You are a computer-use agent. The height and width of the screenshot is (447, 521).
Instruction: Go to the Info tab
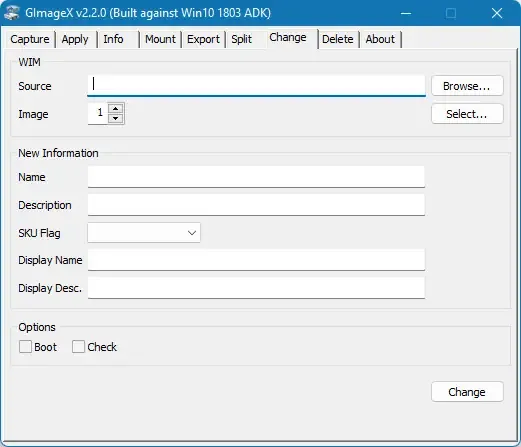[x=113, y=39]
